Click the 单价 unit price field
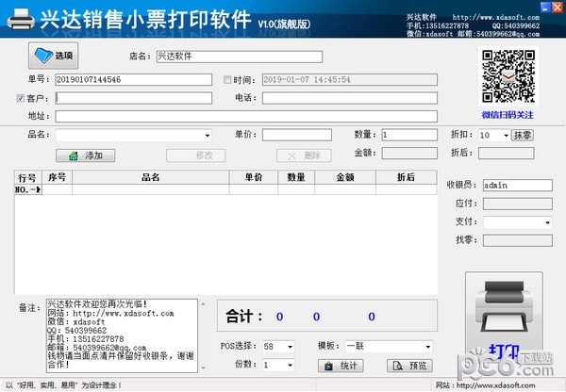 pyautogui.click(x=297, y=135)
